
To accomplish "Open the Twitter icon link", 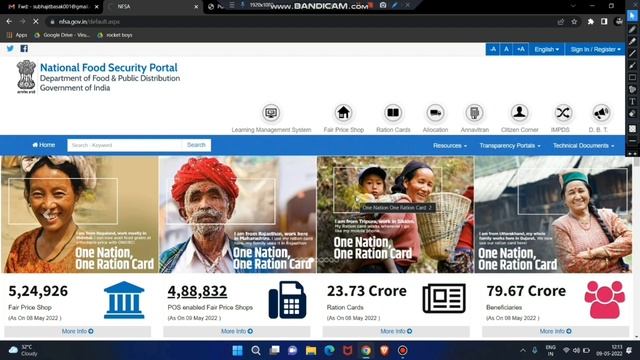I will (10, 49).
